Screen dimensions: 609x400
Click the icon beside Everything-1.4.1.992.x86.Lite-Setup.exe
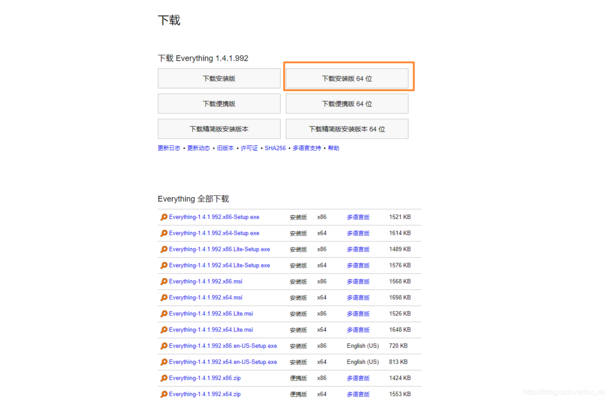pyautogui.click(x=164, y=249)
